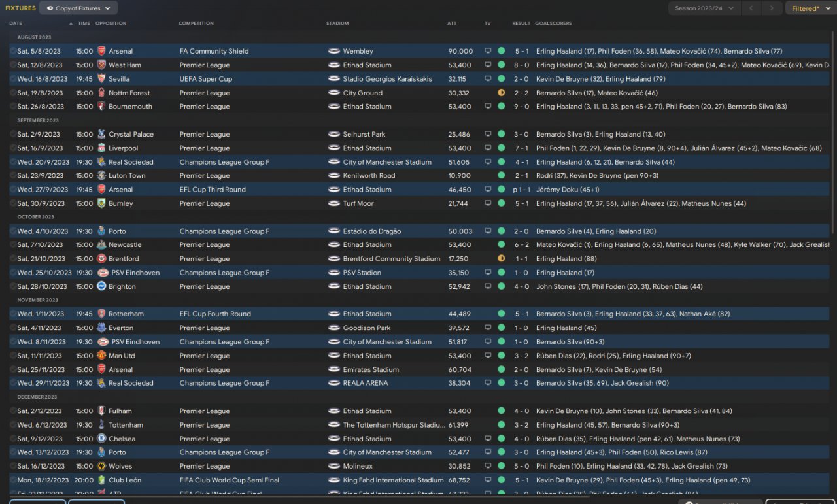Image resolution: width=837 pixels, height=504 pixels.
Task: Click the West Ham club badge
Action: tap(101, 65)
